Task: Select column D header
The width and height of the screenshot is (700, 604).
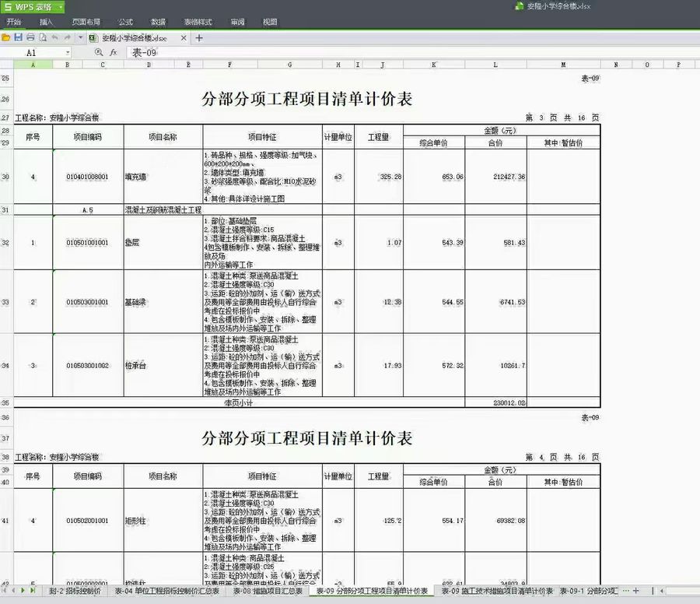Action: [149, 65]
